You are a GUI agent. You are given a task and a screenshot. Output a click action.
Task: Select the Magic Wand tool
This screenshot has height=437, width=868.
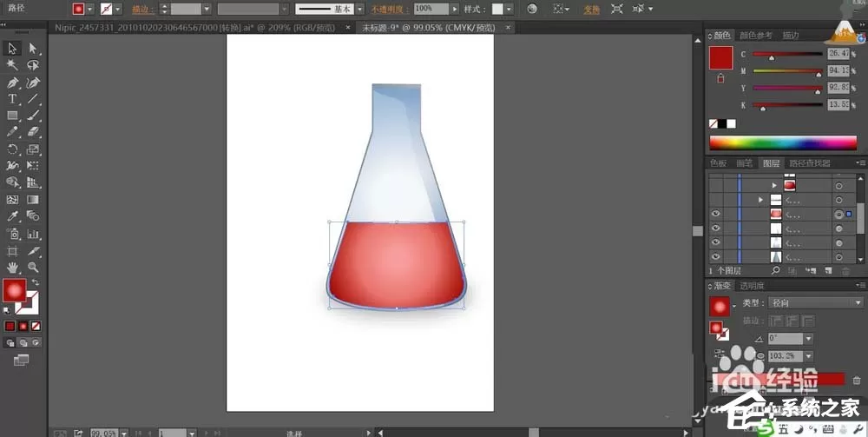point(12,65)
